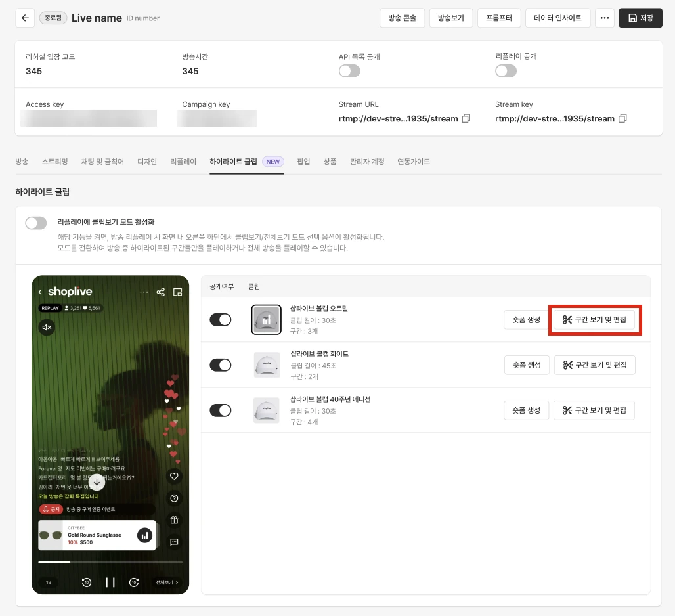
Task: Open the chat bubble icon in player
Action: (x=174, y=542)
